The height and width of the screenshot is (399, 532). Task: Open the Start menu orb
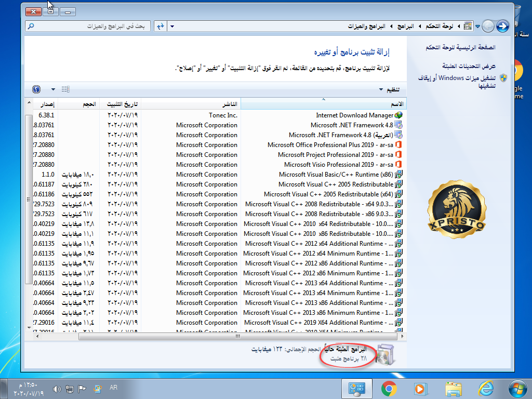(x=518, y=389)
